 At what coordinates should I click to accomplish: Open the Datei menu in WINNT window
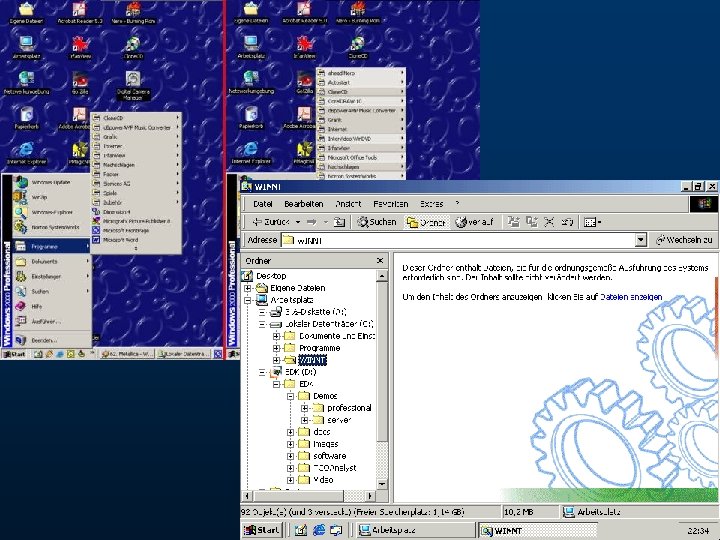(x=263, y=204)
